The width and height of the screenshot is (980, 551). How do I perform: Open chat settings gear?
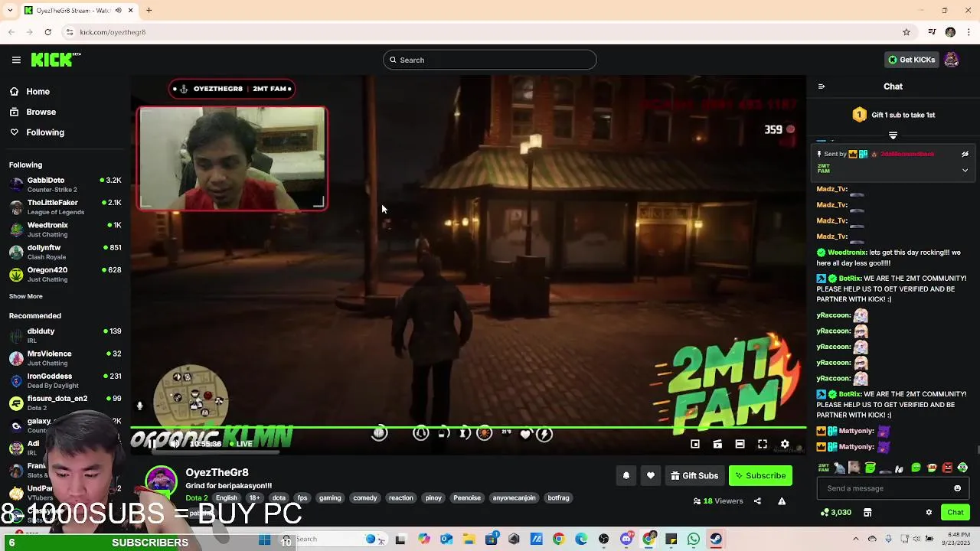(929, 512)
